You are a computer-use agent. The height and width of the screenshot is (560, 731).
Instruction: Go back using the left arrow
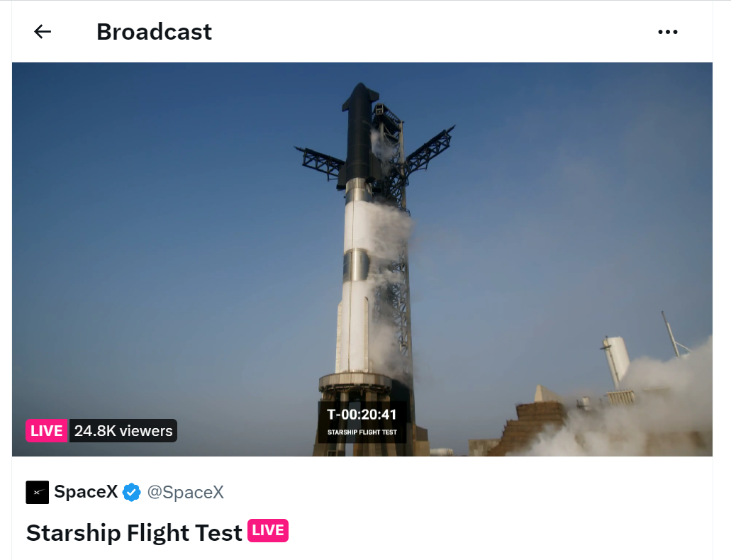tap(43, 32)
